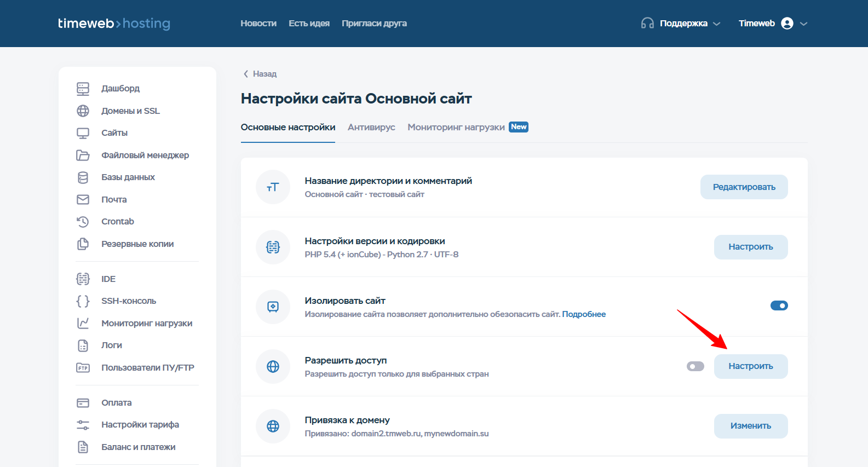Open the IDE sidebar icon

pyautogui.click(x=83, y=279)
